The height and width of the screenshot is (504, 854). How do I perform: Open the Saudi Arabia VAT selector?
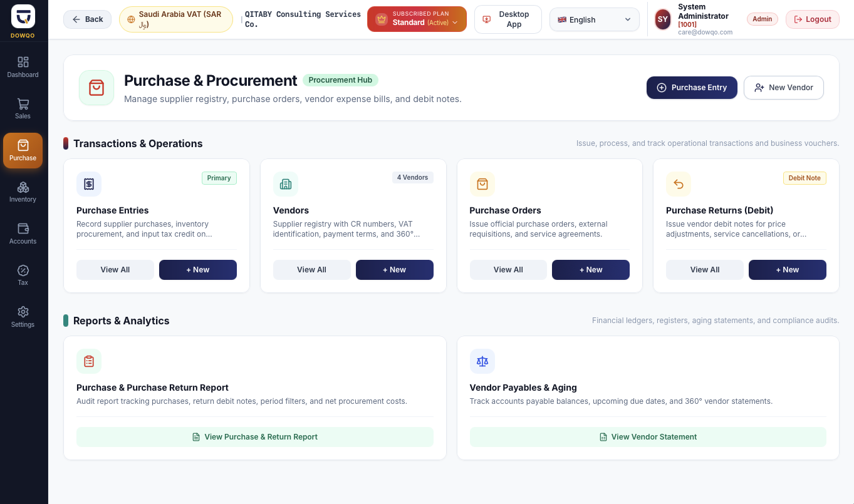(x=176, y=19)
